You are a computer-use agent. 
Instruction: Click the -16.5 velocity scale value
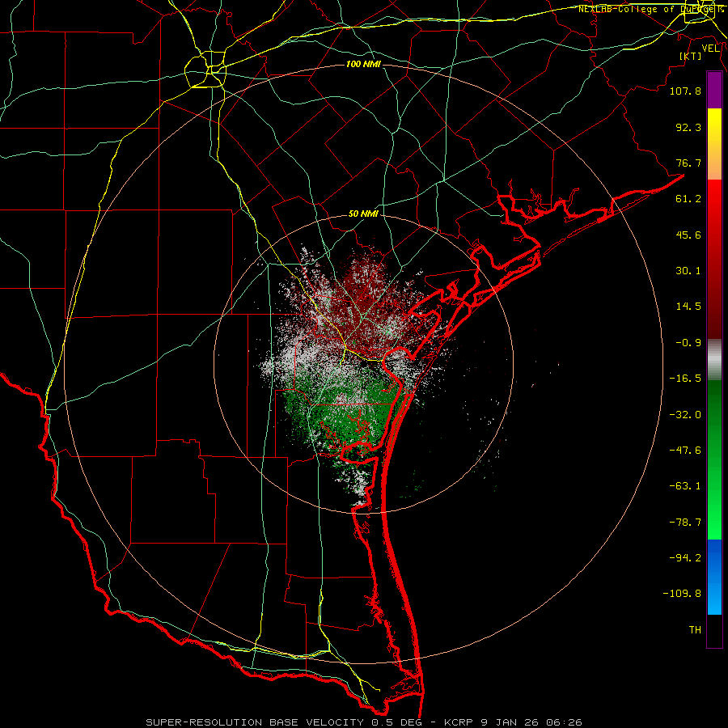click(685, 379)
